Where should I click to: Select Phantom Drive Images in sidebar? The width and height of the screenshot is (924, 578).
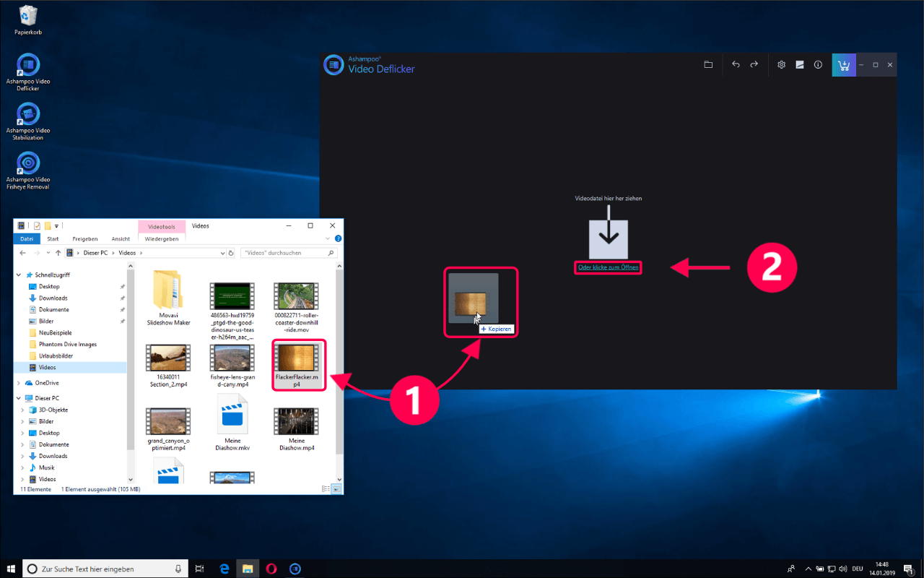point(67,345)
